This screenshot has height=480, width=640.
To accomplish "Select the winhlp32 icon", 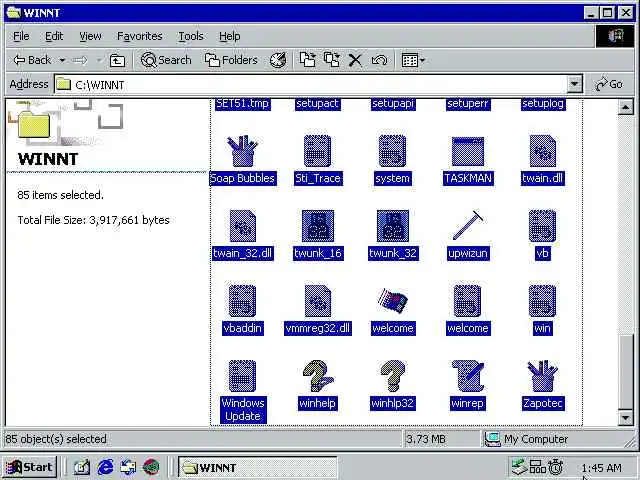I will click(x=392, y=376).
